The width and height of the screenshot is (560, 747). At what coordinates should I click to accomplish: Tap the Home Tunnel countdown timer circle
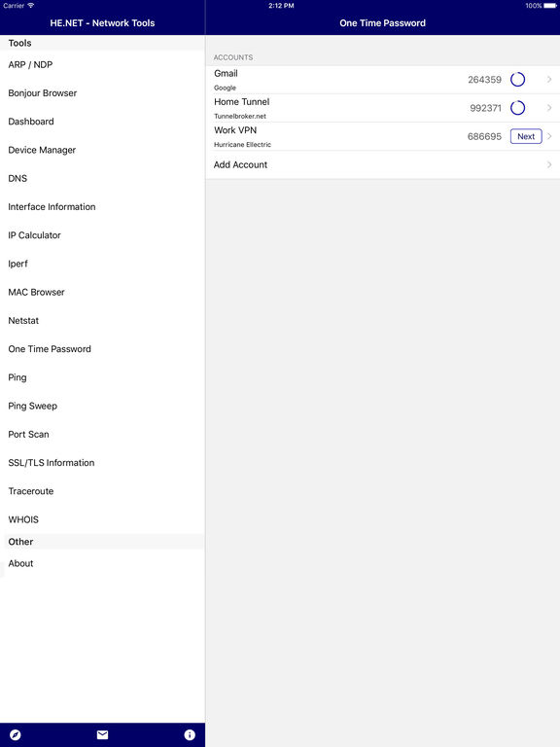517,108
